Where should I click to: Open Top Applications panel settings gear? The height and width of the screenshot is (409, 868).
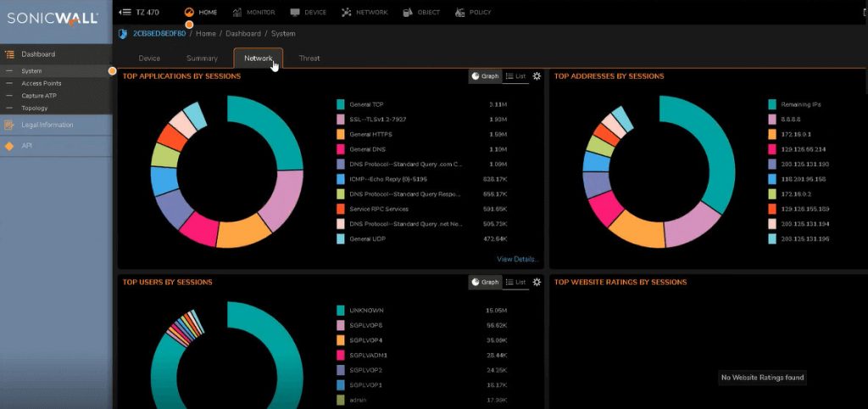pos(537,76)
